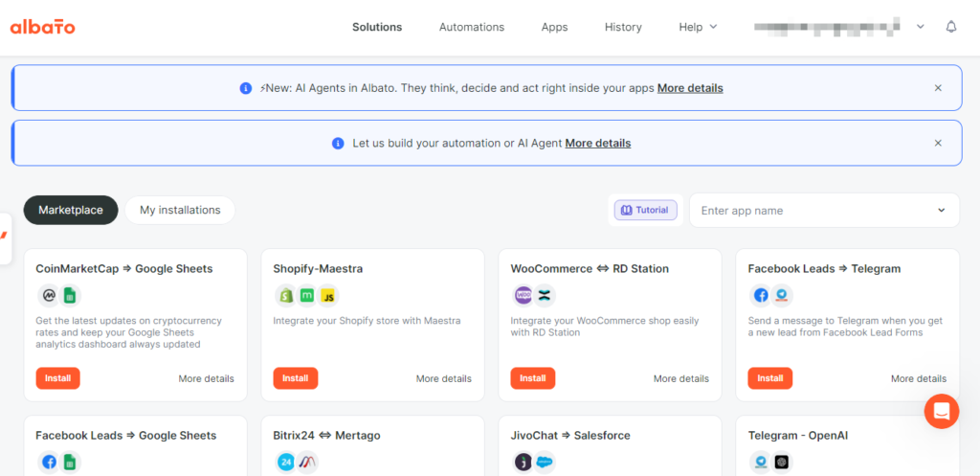
Task: Click Salesforce icon in JivoChat card
Action: pos(545,463)
